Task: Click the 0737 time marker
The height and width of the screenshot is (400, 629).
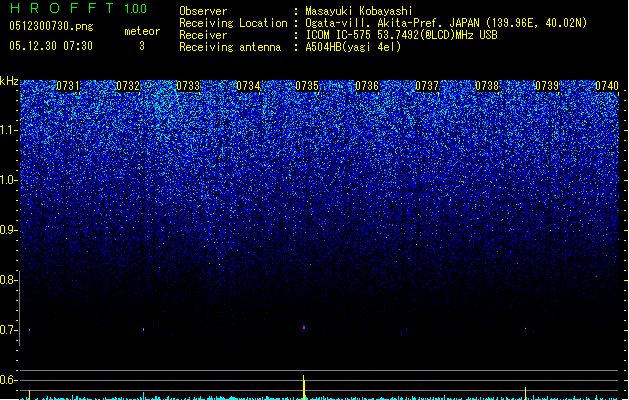Action: coord(427,86)
